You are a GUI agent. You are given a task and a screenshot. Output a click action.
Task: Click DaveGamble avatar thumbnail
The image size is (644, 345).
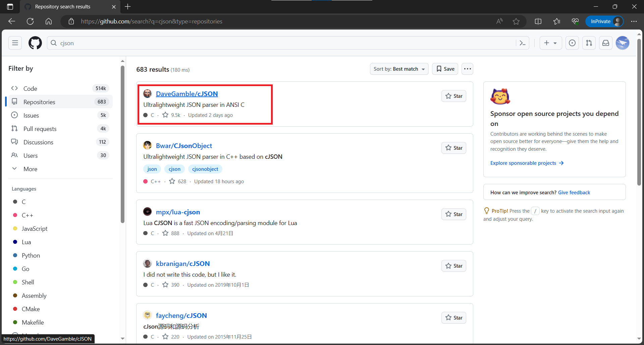click(147, 94)
